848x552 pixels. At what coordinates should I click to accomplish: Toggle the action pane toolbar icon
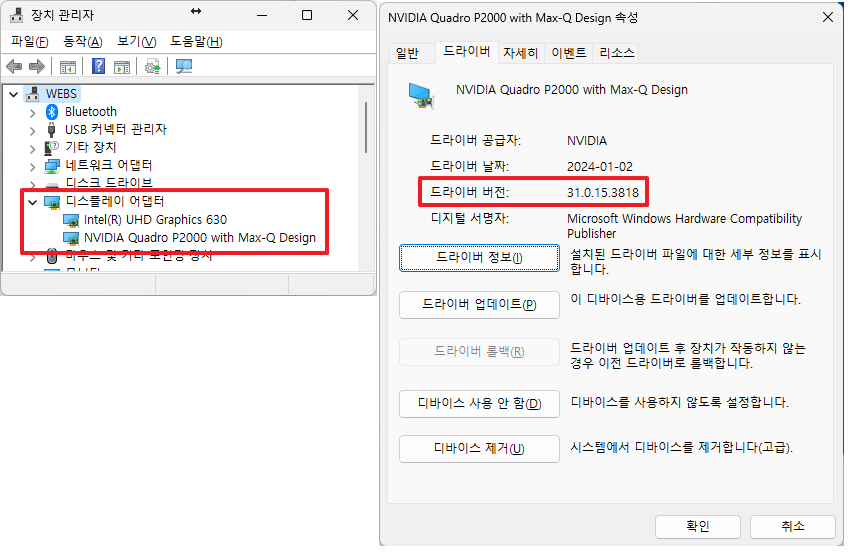[x=122, y=67]
